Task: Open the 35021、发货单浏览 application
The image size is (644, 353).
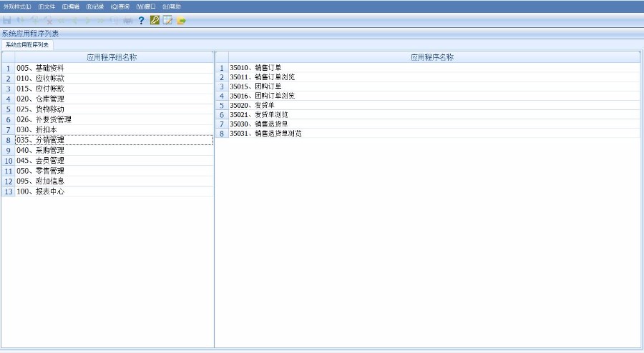Action: pos(434,115)
